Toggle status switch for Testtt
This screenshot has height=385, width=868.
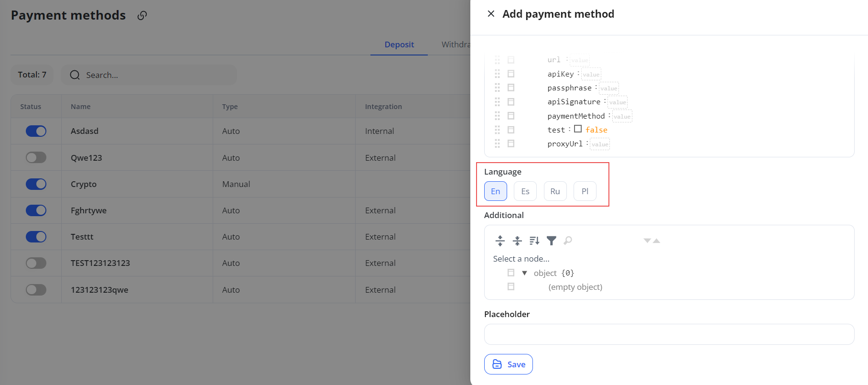[x=36, y=237]
